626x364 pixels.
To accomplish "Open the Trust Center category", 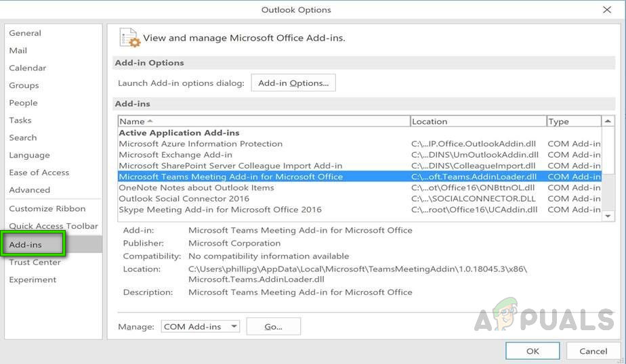I will (x=35, y=263).
